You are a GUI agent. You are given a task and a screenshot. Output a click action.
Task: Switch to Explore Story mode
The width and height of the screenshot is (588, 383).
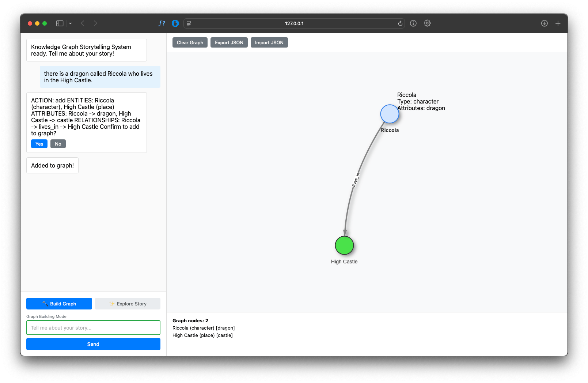(x=128, y=304)
